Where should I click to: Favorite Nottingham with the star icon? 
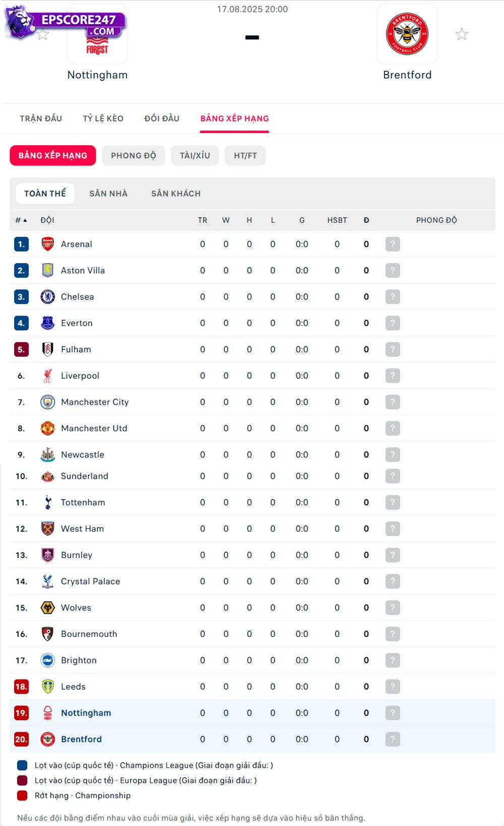43,34
